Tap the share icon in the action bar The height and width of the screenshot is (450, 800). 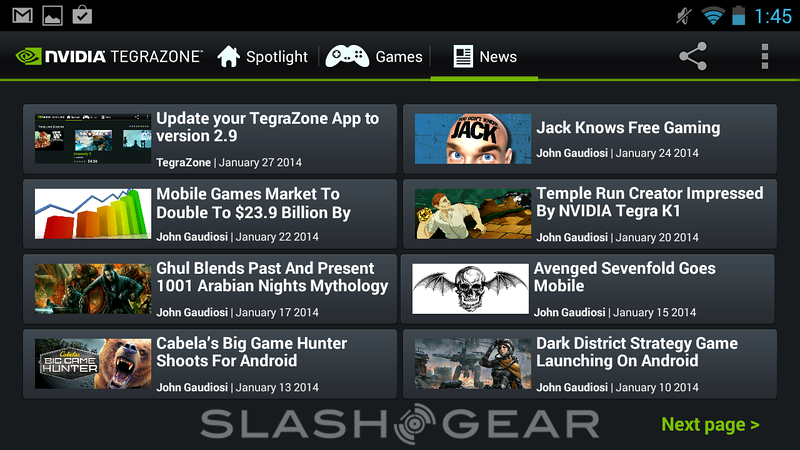pyautogui.click(x=693, y=56)
